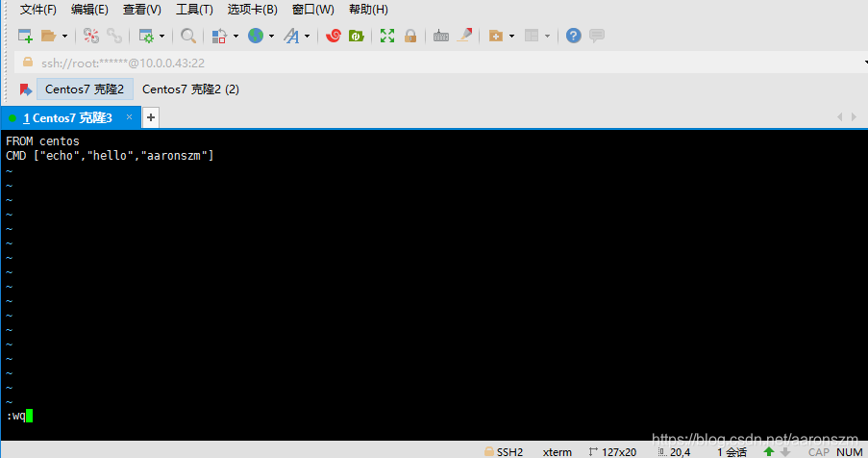Screen dimensions: 868x458
Task: Expand the globe encoding dropdown arrow
Action: pyautogui.click(x=271, y=36)
